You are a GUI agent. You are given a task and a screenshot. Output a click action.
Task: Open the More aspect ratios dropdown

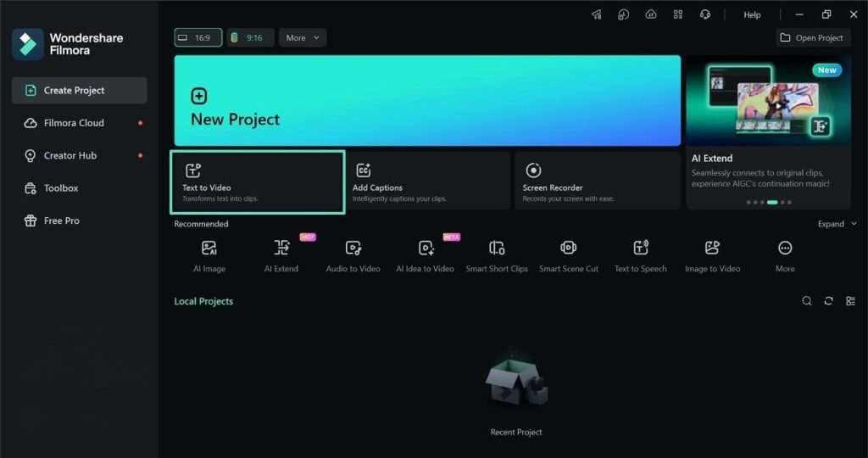303,37
